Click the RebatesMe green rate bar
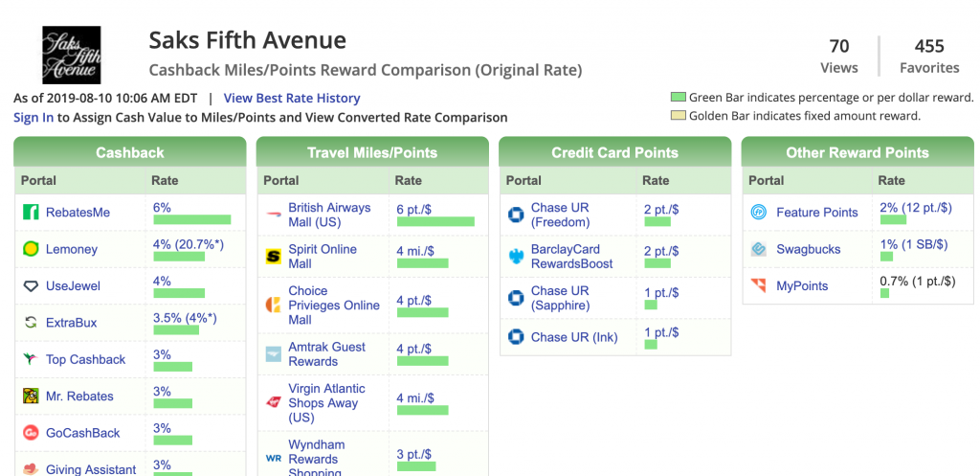This screenshot has width=980, height=476. pos(191,219)
